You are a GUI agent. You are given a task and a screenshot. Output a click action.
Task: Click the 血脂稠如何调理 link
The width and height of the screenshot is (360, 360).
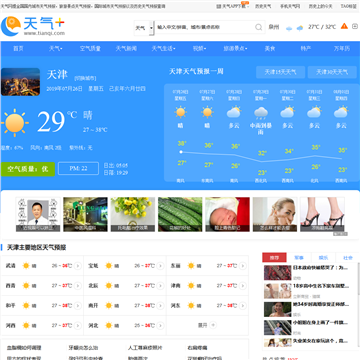tap(24, 348)
